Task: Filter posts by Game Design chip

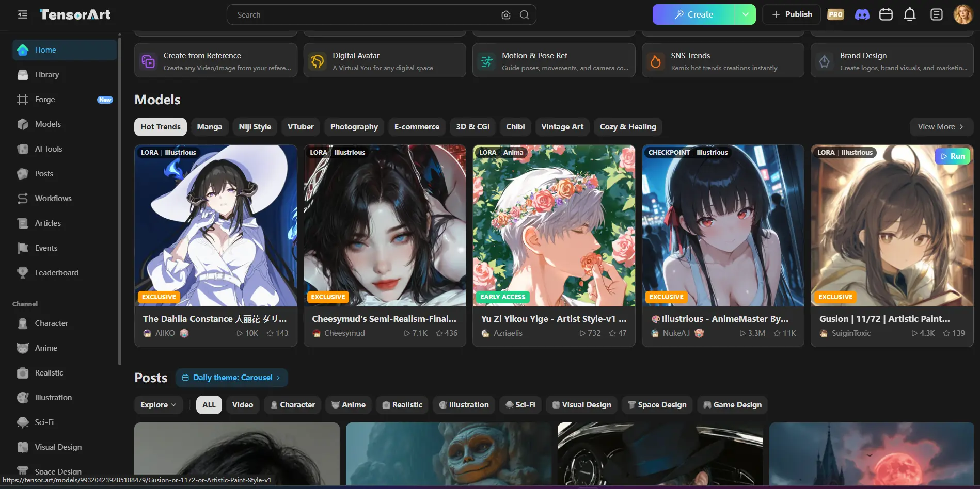Action: pyautogui.click(x=732, y=405)
